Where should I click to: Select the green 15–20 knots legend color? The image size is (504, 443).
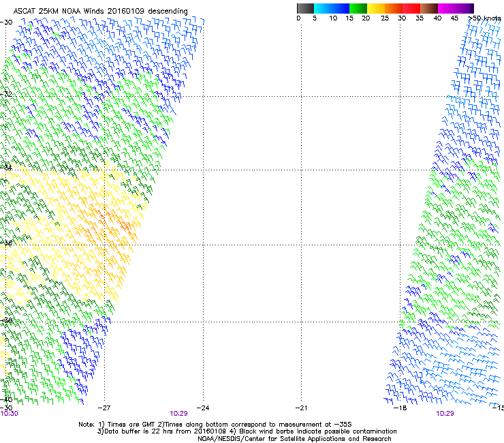(x=358, y=8)
